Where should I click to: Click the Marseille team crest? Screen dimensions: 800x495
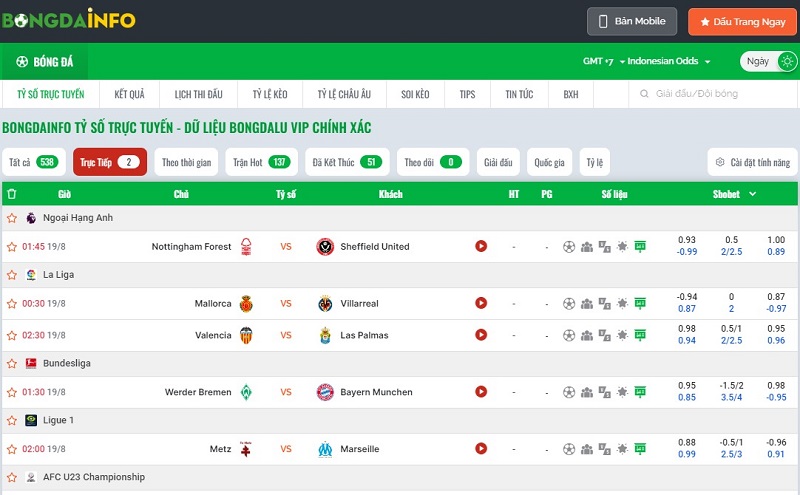(325, 449)
